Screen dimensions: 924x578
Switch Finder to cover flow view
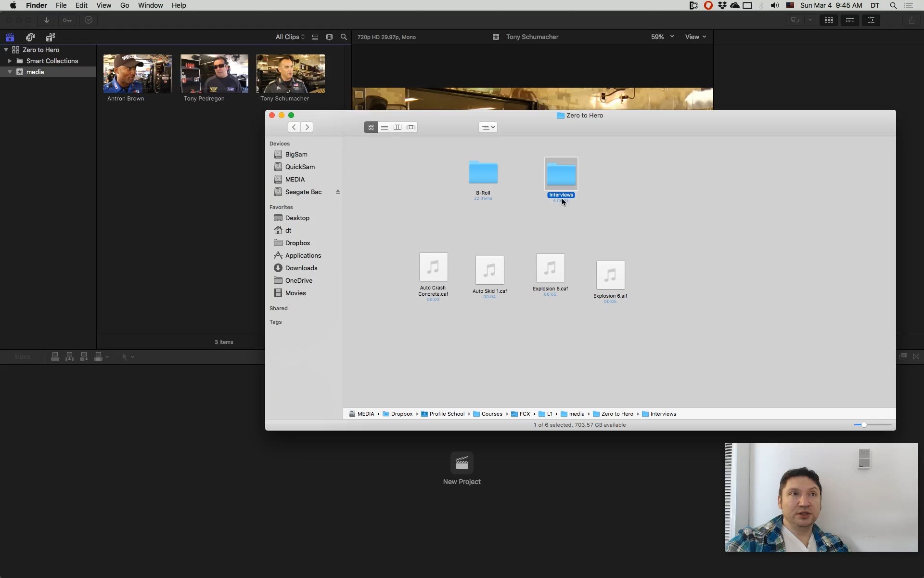pos(411,127)
